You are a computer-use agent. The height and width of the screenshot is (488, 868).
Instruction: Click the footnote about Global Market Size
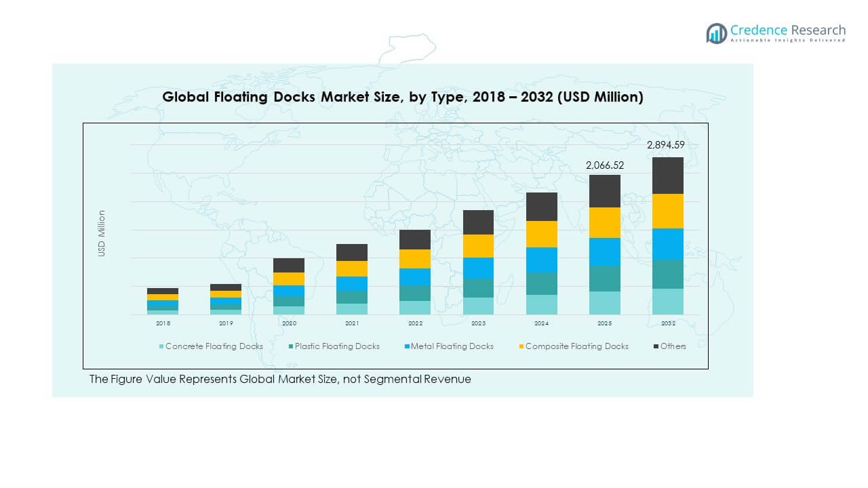[279, 380]
